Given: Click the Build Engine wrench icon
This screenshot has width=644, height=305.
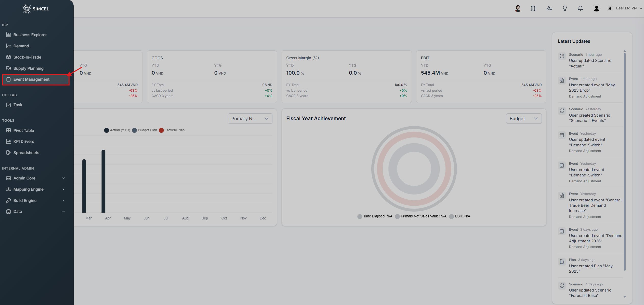Looking at the screenshot, I should tap(8, 200).
